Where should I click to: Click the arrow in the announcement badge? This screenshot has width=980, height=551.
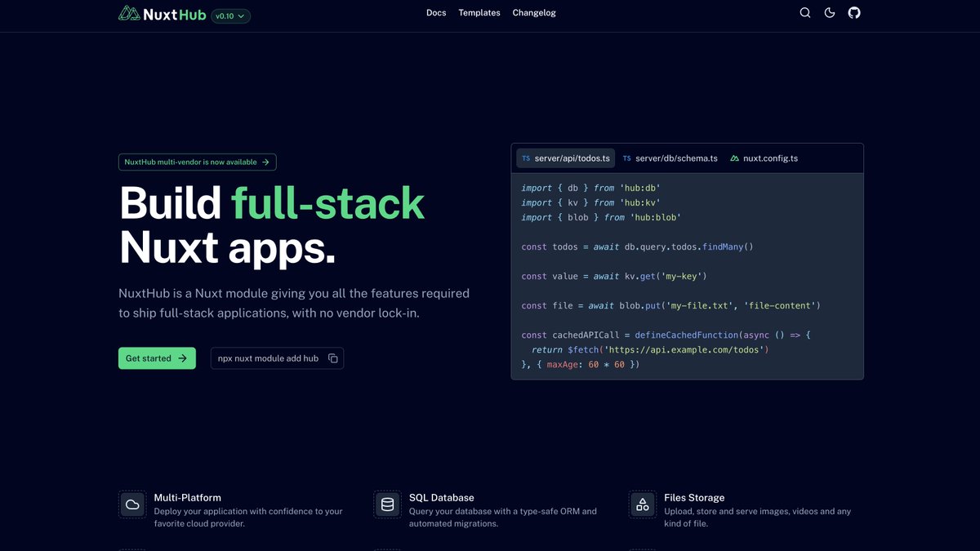pyautogui.click(x=265, y=162)
